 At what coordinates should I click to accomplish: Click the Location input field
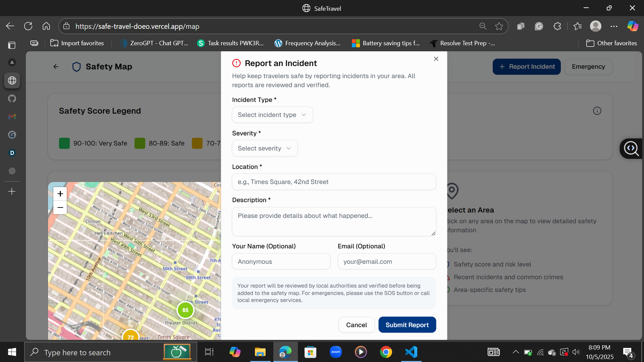(x=334, y=182)
